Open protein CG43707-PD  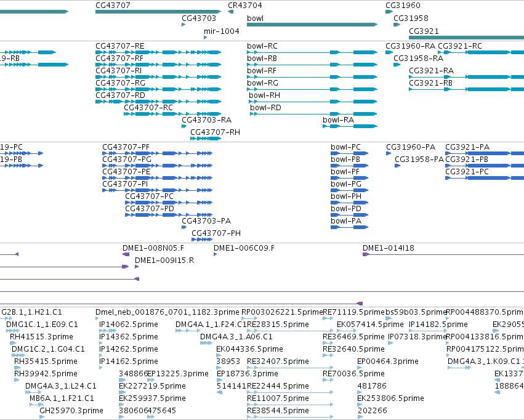pos(150,209)
